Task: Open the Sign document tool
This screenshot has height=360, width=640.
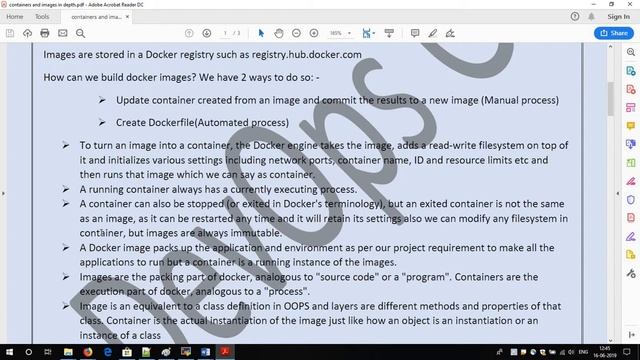Action: (x=450, y=33)
